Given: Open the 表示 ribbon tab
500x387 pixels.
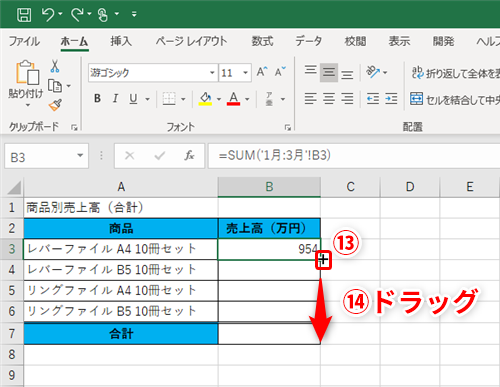Looking at the screenshot, I should pos(399,41).
